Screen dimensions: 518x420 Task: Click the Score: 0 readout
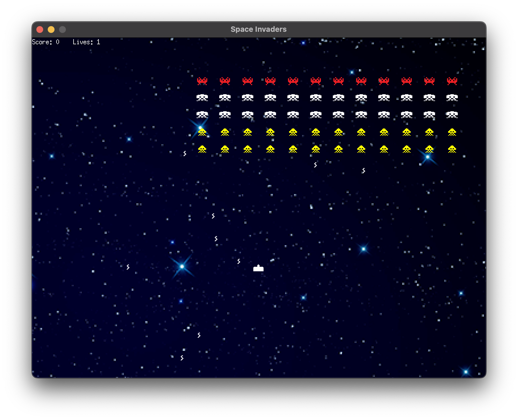click(x=46, y=42)
